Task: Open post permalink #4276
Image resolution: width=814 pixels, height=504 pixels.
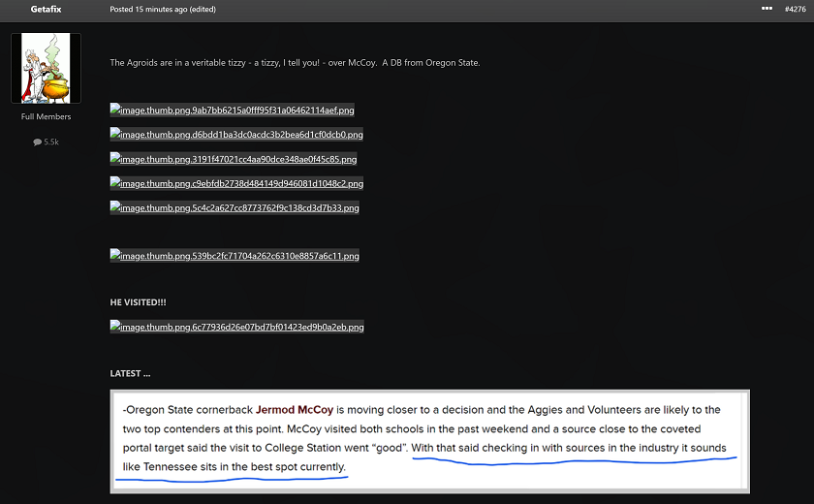Action: (x=795, y=9)
